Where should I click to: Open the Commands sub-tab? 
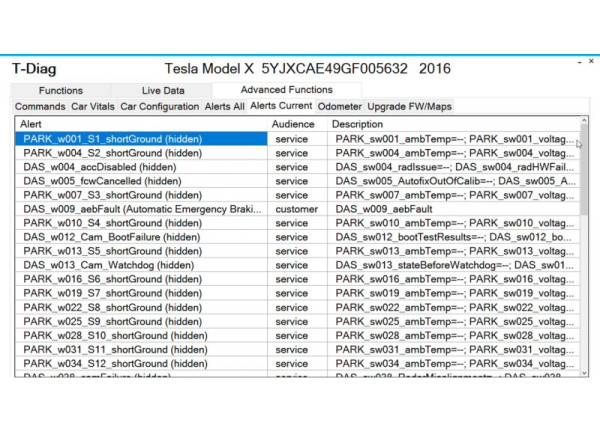coord(40,106)
